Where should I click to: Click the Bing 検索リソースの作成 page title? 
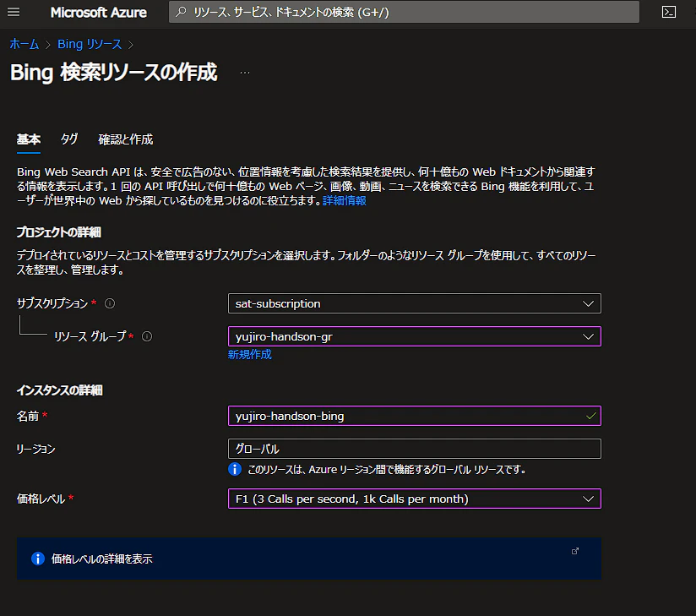point(114,73)
